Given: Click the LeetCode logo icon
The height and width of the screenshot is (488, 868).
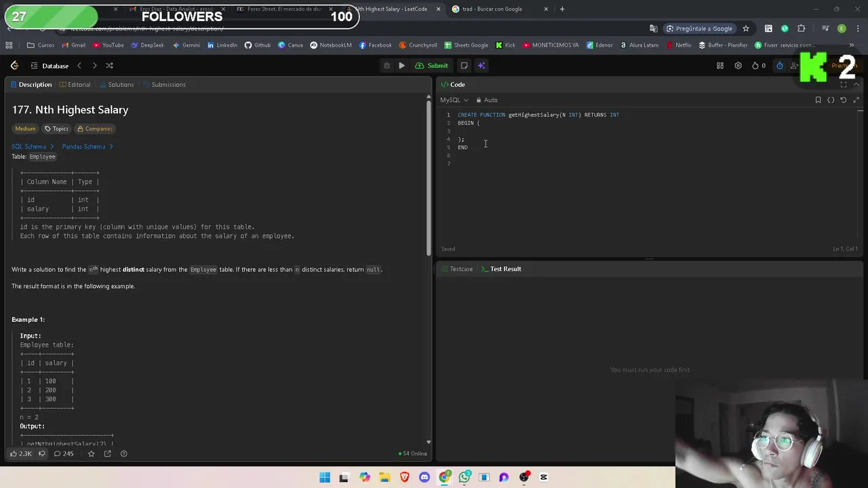Looking at the screenshot, I should [x=14, y=66].
